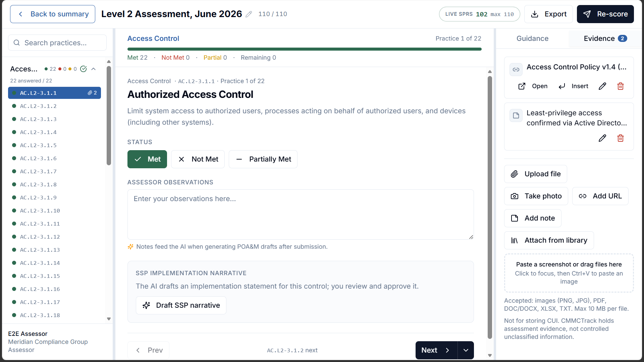Open the dropdown arrow beside Next
The image size is (644, 362).
(466, 350)
